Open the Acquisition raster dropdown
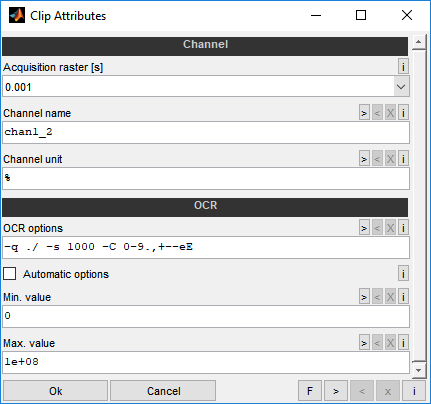Viewport: 431px width, 404px height. pos(401,87)
